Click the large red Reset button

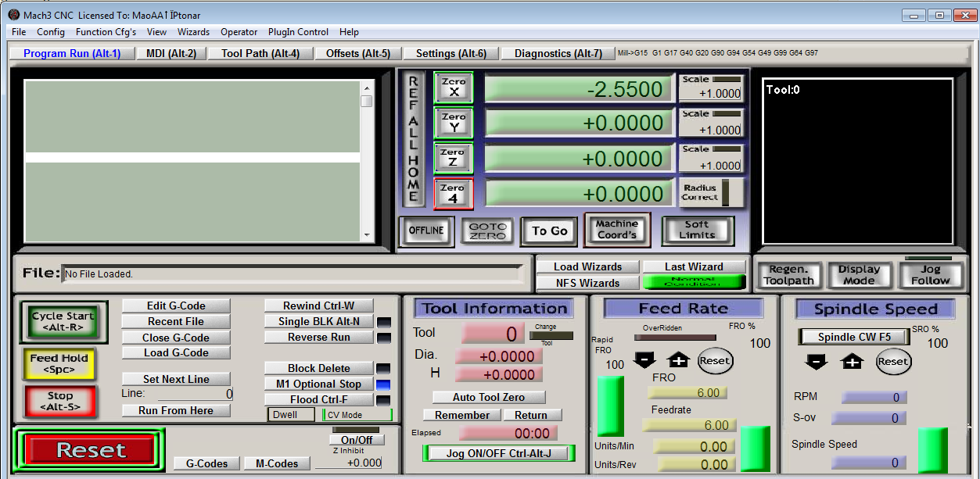[91, 450]
